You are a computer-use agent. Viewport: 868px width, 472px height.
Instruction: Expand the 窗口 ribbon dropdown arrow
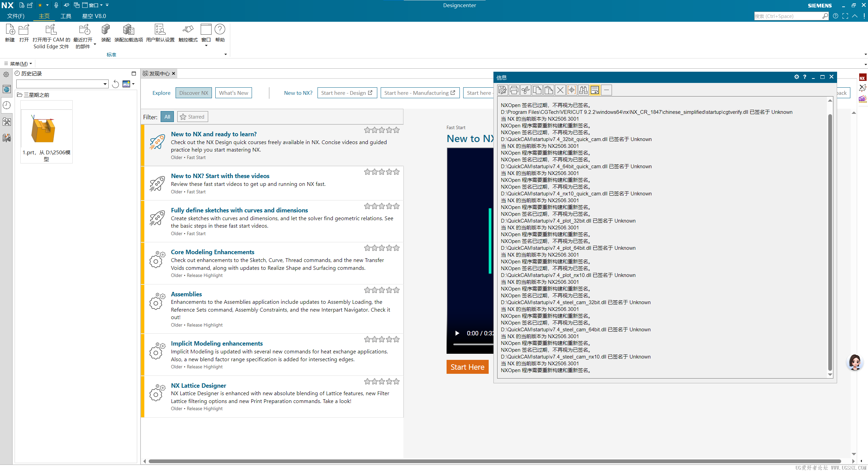(x=206, y=46)
